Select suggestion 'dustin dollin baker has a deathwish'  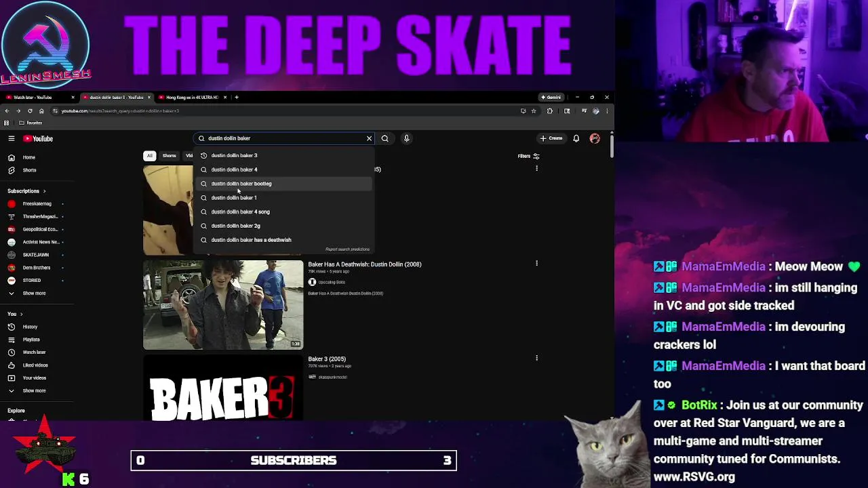(283, 240)
